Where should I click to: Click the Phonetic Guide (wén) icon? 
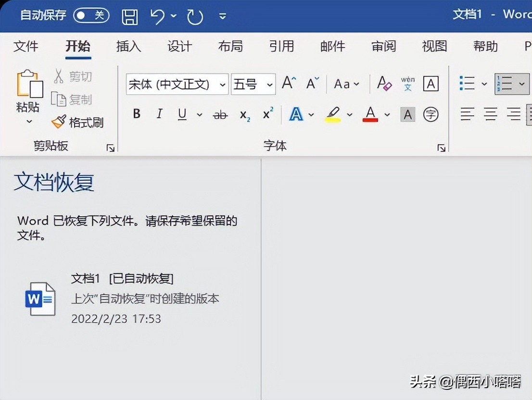coord(407,84)
